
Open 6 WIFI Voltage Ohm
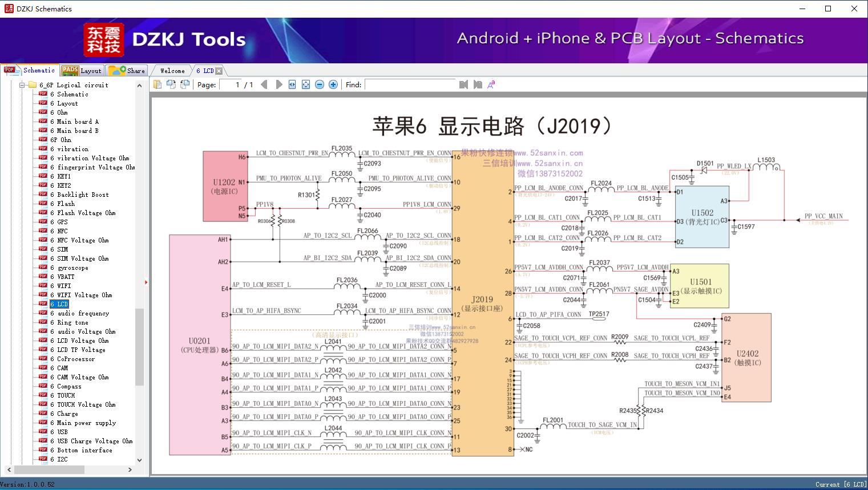click(81, 295)
